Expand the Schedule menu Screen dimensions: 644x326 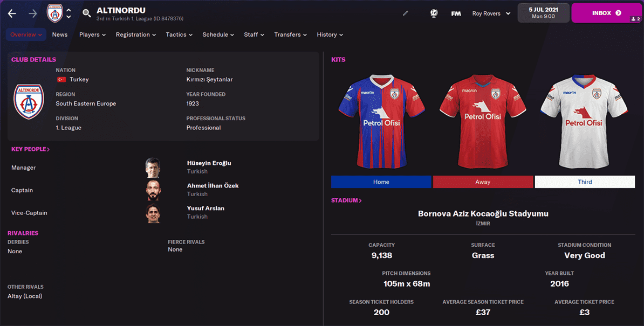[x=218, y=34]
